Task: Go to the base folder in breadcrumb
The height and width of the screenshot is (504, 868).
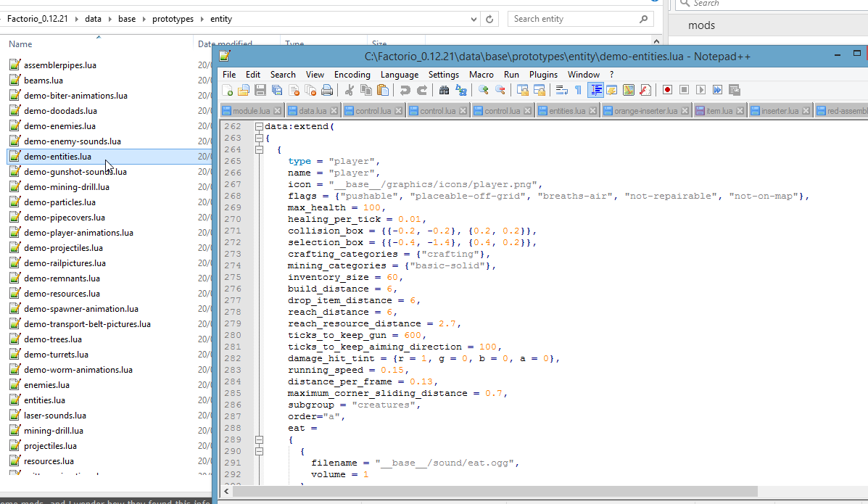Action: point(127,19)
